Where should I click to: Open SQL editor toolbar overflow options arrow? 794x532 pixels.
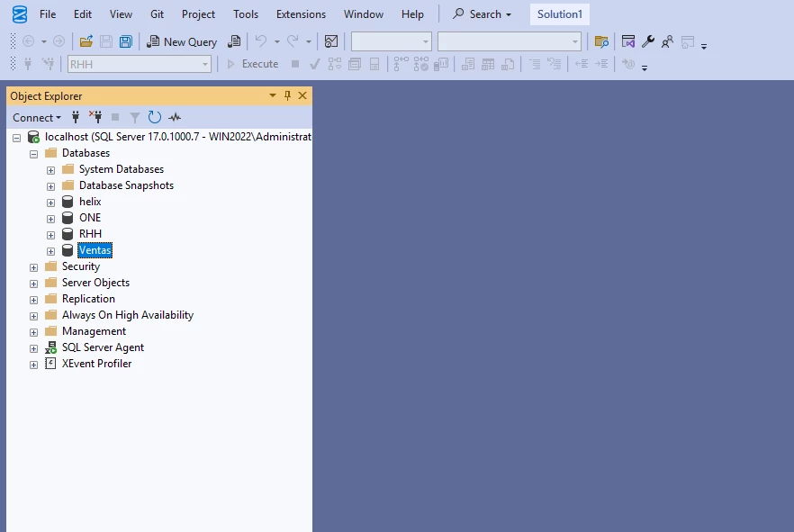click(645, 68)
